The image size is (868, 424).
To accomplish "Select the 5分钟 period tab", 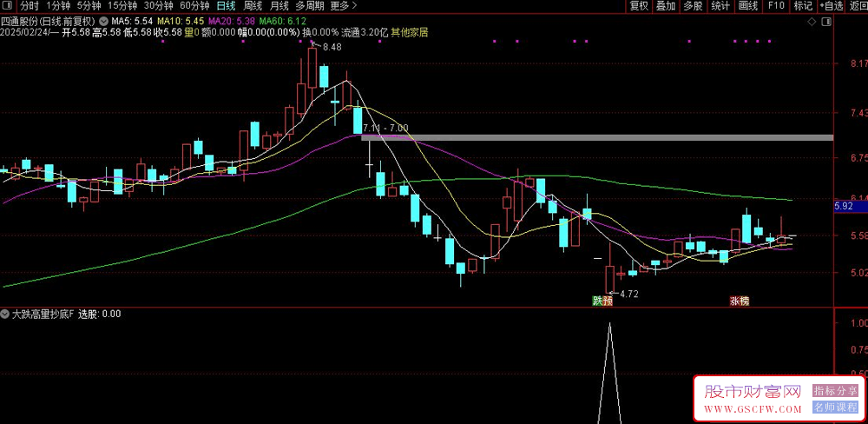I will (89, 6).
